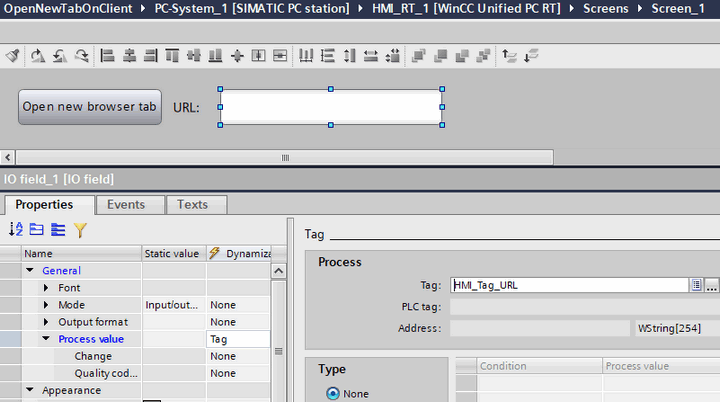Expand the Output format property row
Viewport: 720px width, 402px height.
pos(46,322)
